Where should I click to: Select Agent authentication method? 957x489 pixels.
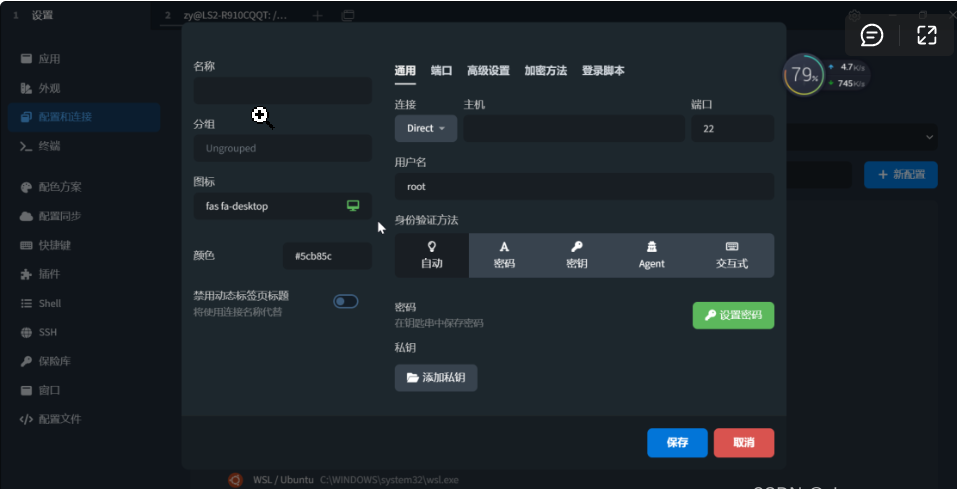651,255
